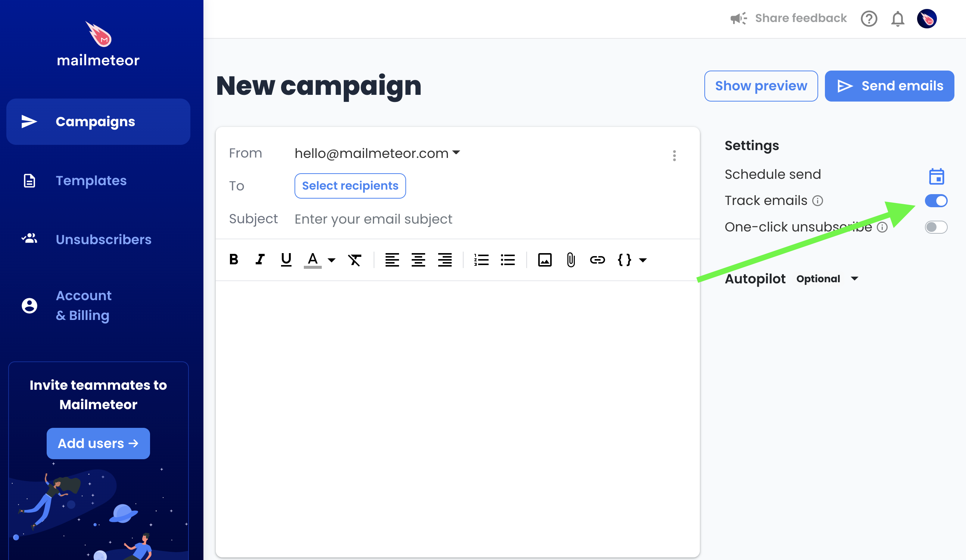
Task: Insert an image into the email body
Action: [x=545, y=260]
